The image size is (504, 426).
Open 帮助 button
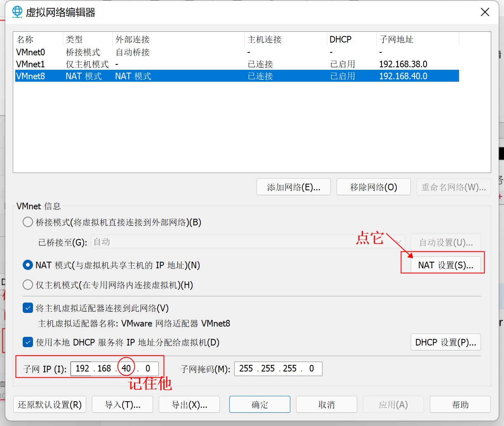click(460, 405)
